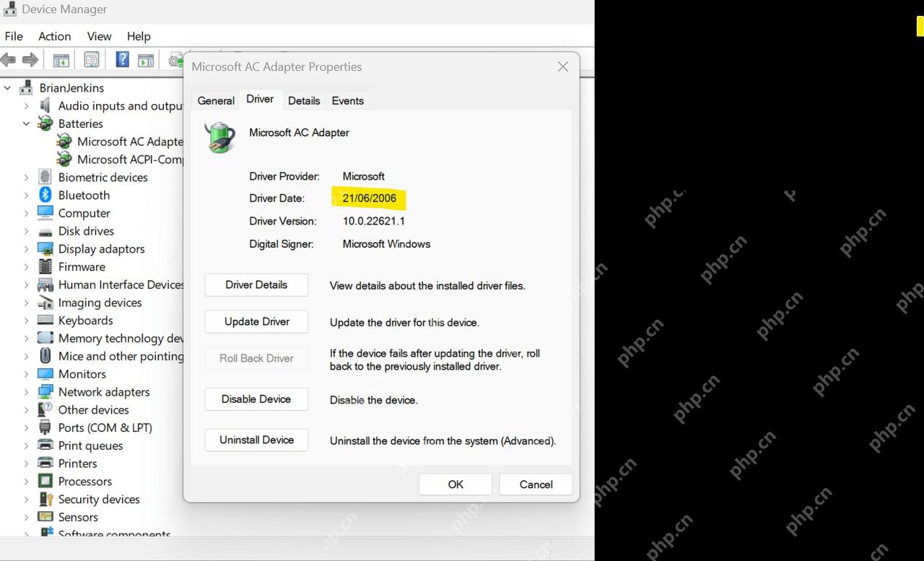Switch to the General tab
The width and height of the screenshot is (924, 561).
click(216, 101)
